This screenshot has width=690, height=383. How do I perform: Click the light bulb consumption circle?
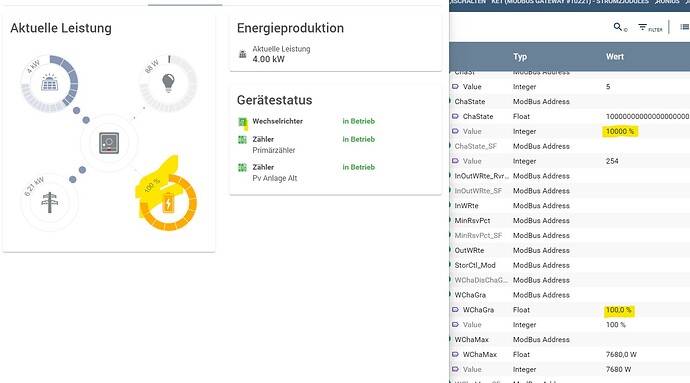(168, 83)
